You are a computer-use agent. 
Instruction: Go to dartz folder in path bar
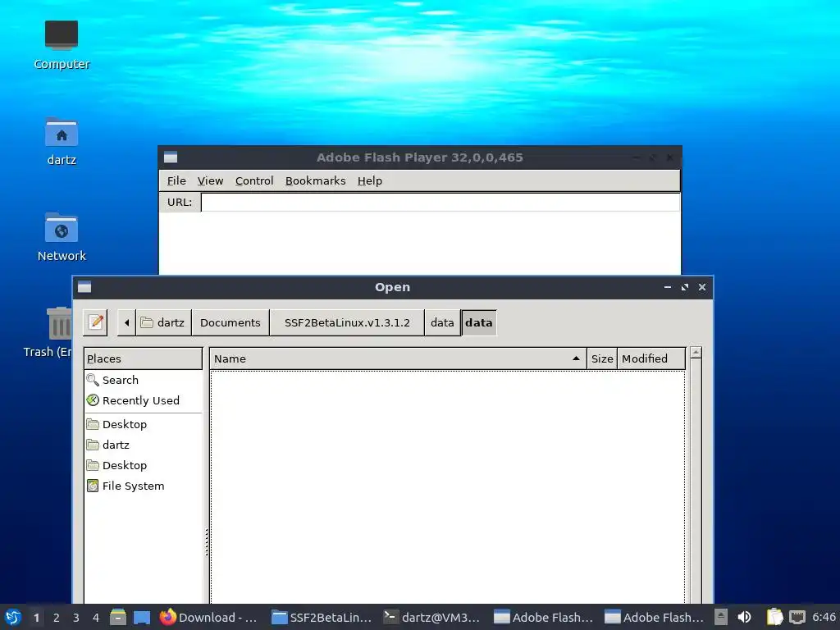(163, 322)
